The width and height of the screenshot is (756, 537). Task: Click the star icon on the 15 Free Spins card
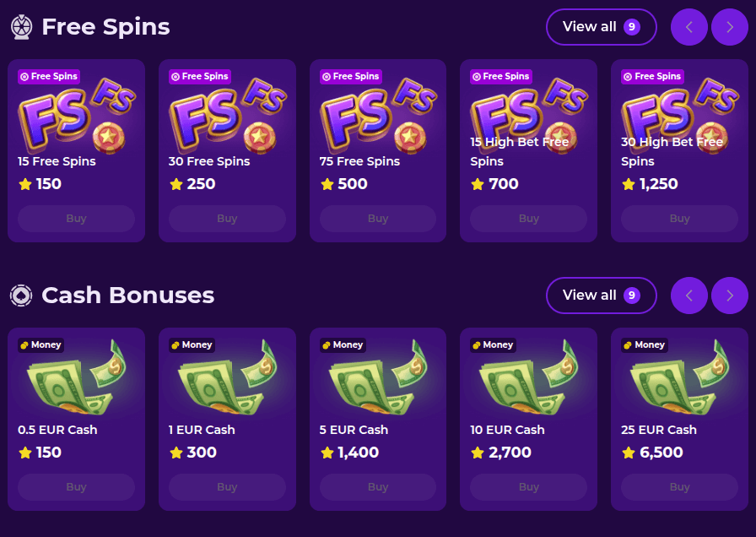[x=25, y=184]
